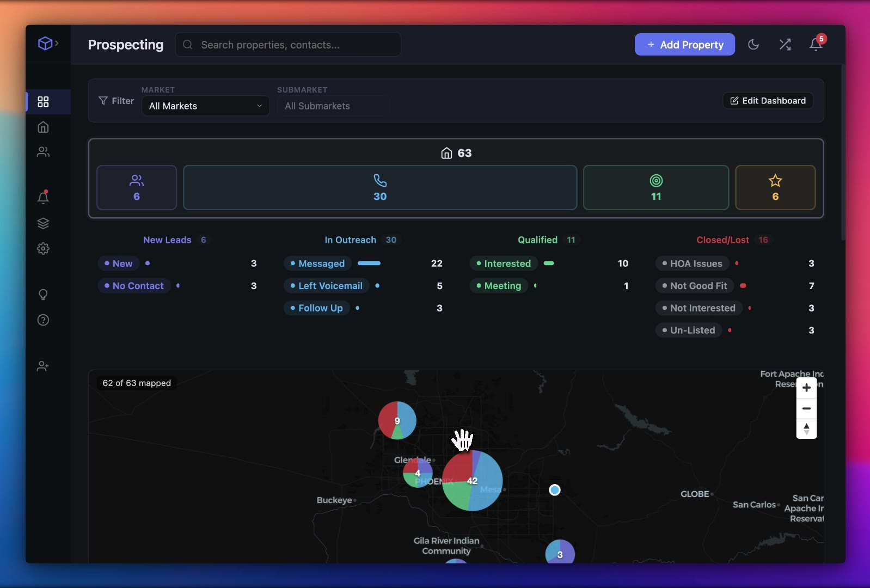Open the header notifications bell with badge 5
870x588 pixels.
pyautogui.click(x=816, y=44)
